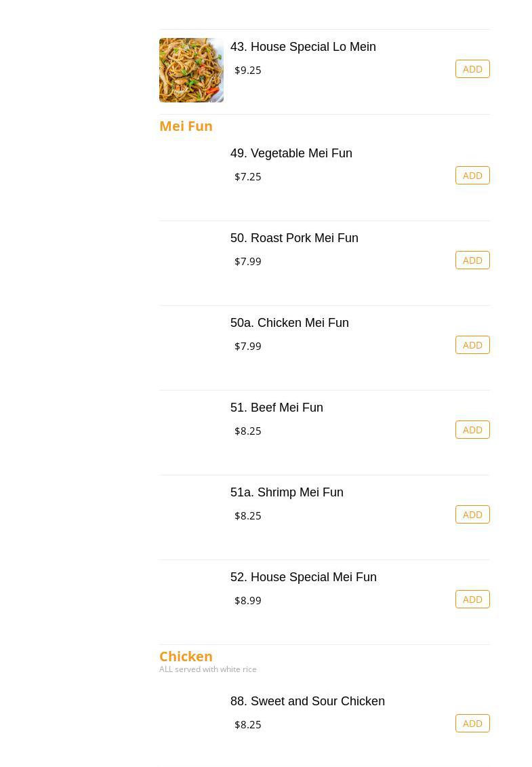Click the Chicken category heading
The height and width of the screenshot is (767, 532).
186,656
